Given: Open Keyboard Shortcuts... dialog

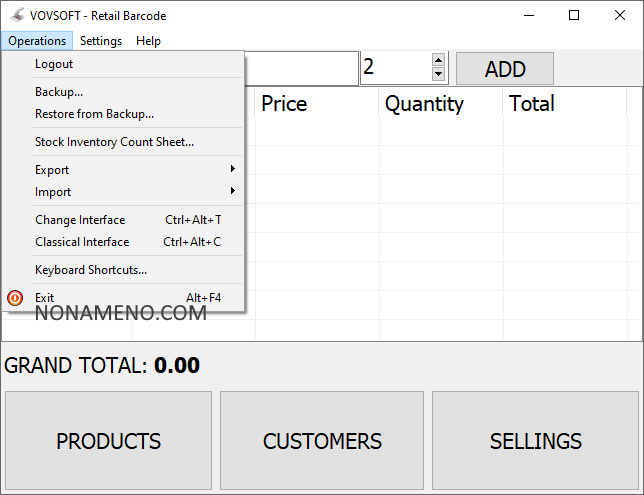Looking at the screenshot, I should tap(91, 270).
